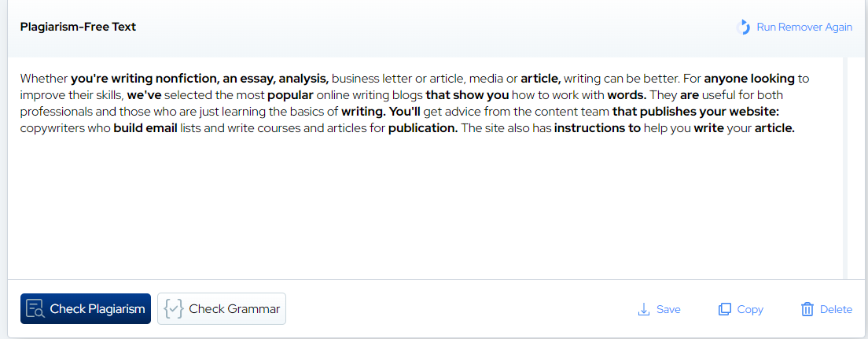Viewport: 868px width, 339px height.
Task: Place cursor on bold word "publication."
Action: tap(423, 128)
